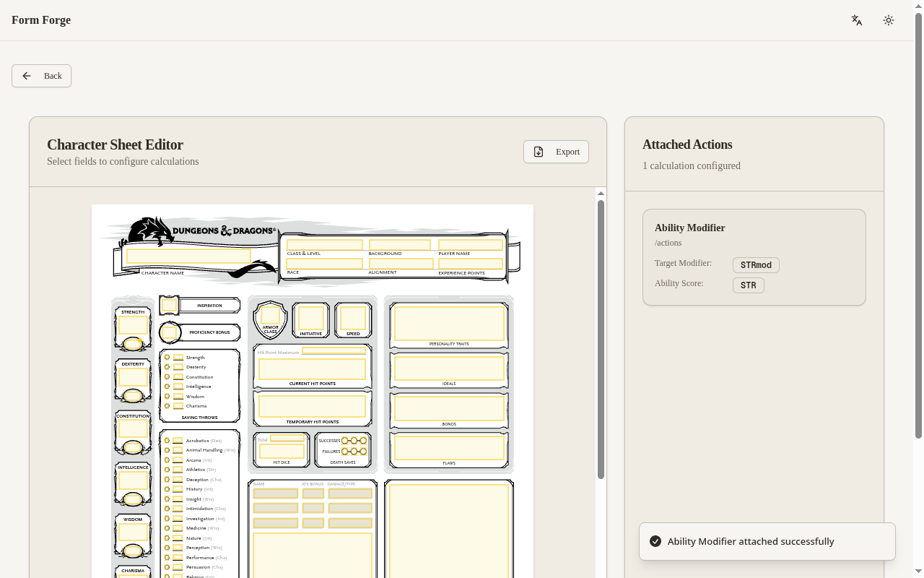Select the Strength score field
Image resolution: width=924 pixels, height=578 pixels.
pyautogui.click(x=134, y=325)
